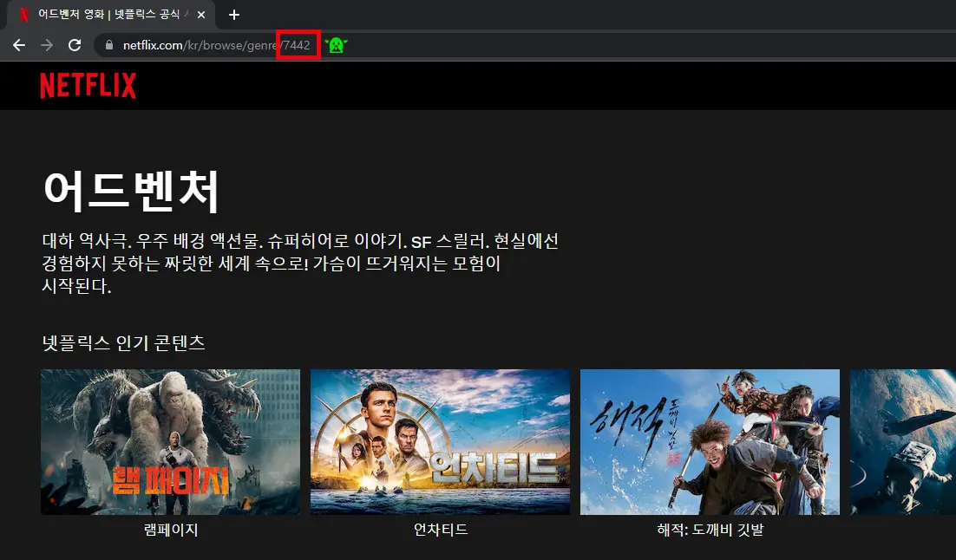Open the green extension icon next to the URL
This screenshot has width=956, height=560.
pos(336,45)
